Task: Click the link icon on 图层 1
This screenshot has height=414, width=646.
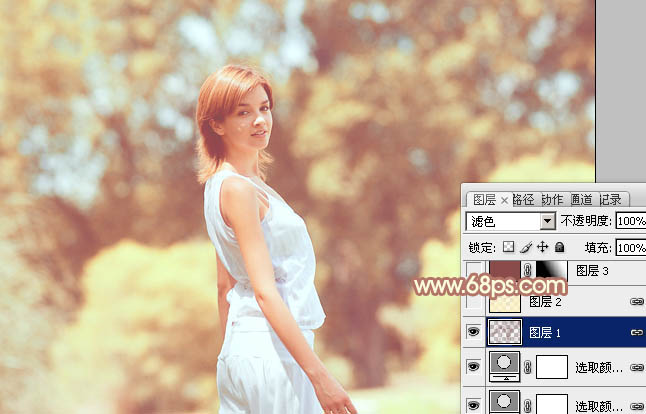Action: [636, 331]
